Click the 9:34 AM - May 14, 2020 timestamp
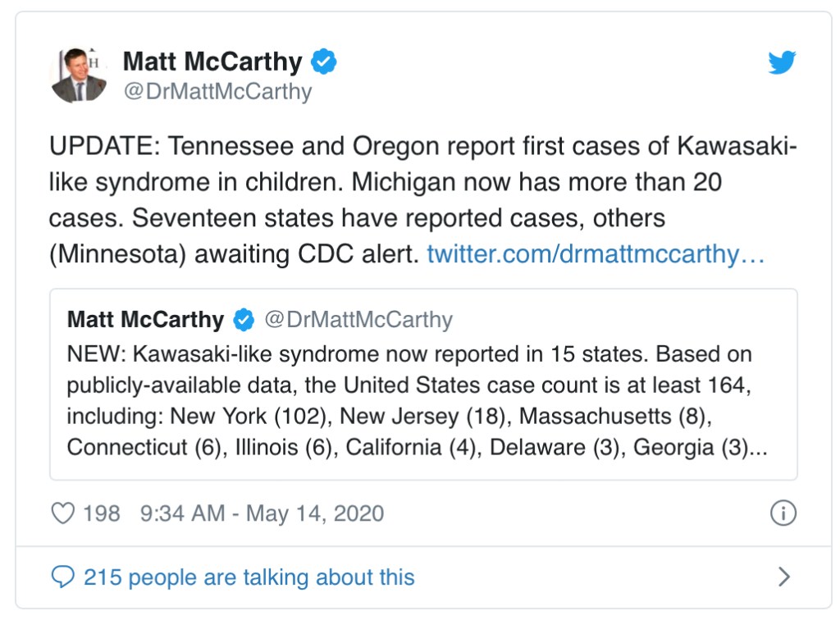 click(x=262, y=513)
